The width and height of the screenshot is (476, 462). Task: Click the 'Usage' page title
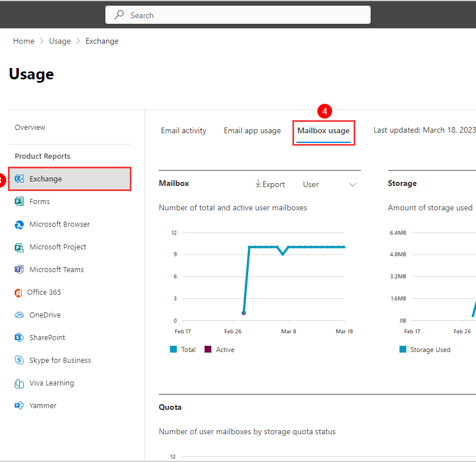pyautogui.click(x=31, y=74)
